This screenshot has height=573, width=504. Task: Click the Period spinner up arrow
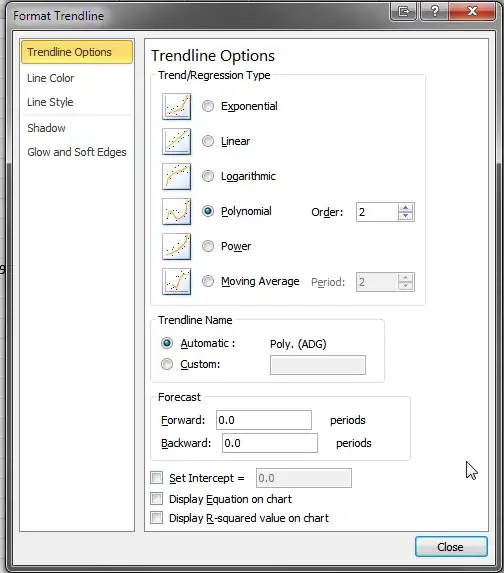point(405,278)
